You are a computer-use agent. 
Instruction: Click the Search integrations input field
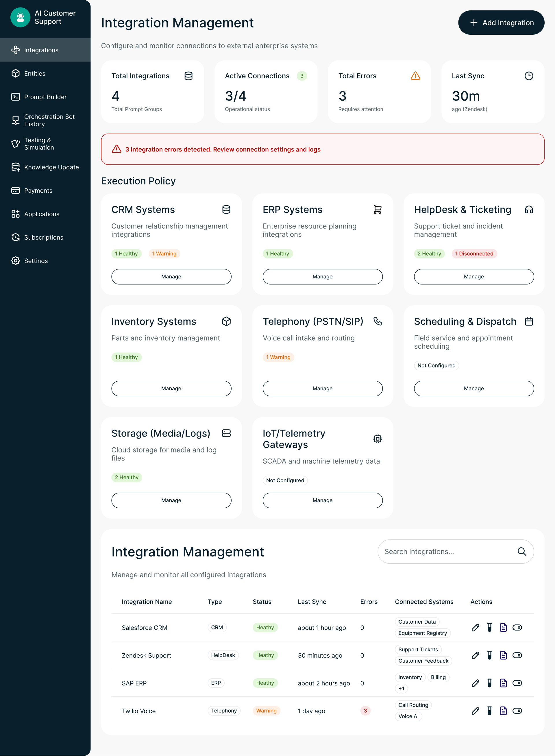[447, 551]
